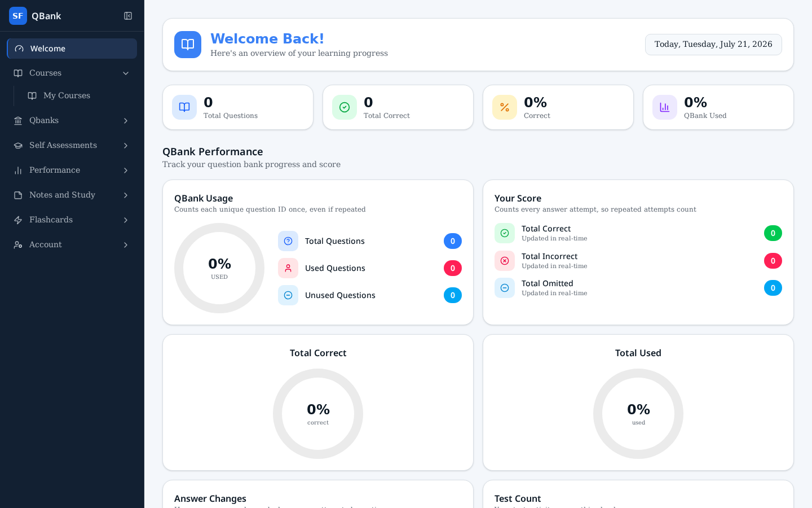The width and height of the screenshot is (812, 508).
Task: Click the blue 0 badge for Total Omitted
Action: (773, 288)
